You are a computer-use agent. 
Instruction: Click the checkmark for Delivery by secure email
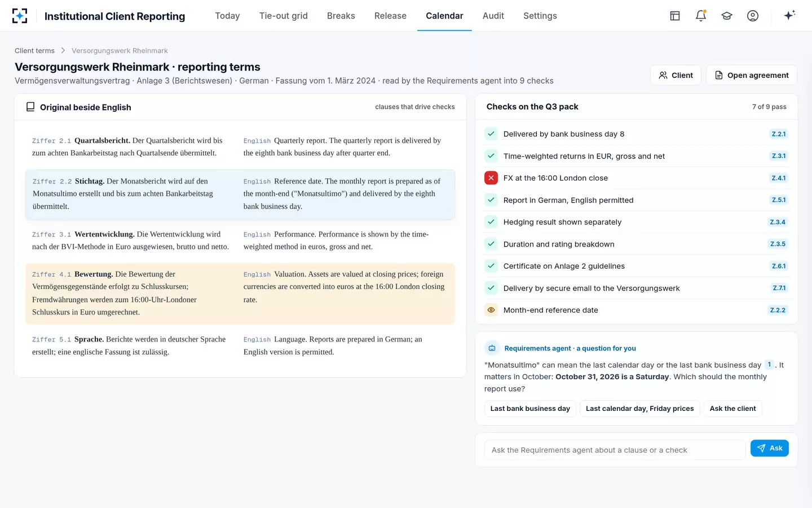(x=491, y=288)
